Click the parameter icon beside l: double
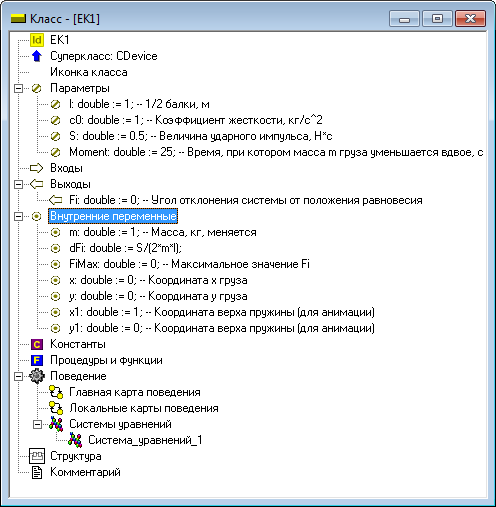 pyautogui.click(x=55, y=104)
